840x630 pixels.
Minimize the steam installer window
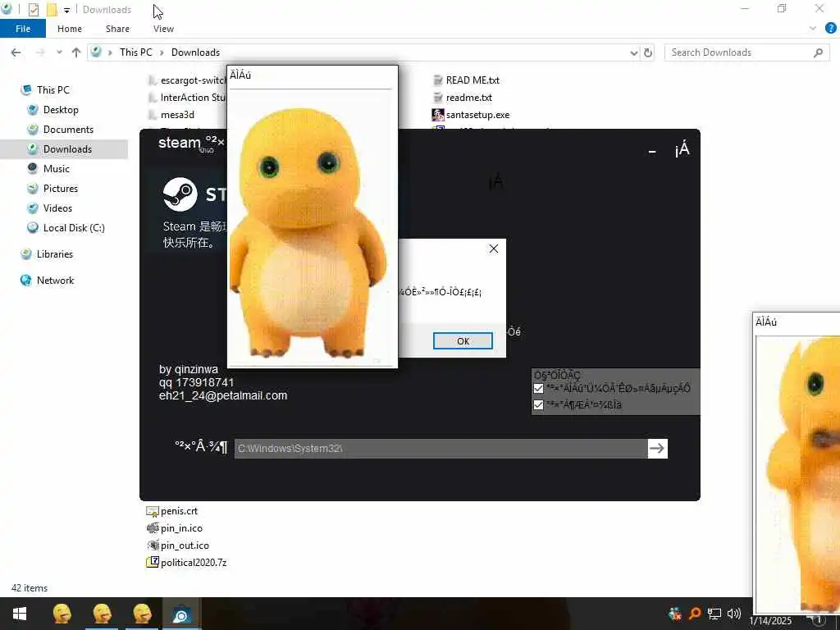tap(652, 152)
